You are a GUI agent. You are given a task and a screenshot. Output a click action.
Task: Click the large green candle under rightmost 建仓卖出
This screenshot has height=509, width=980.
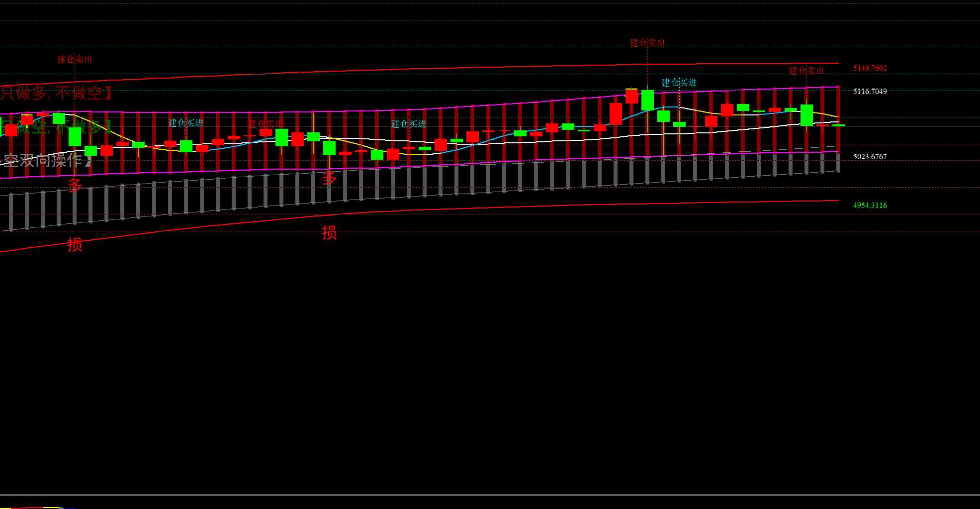806,115
